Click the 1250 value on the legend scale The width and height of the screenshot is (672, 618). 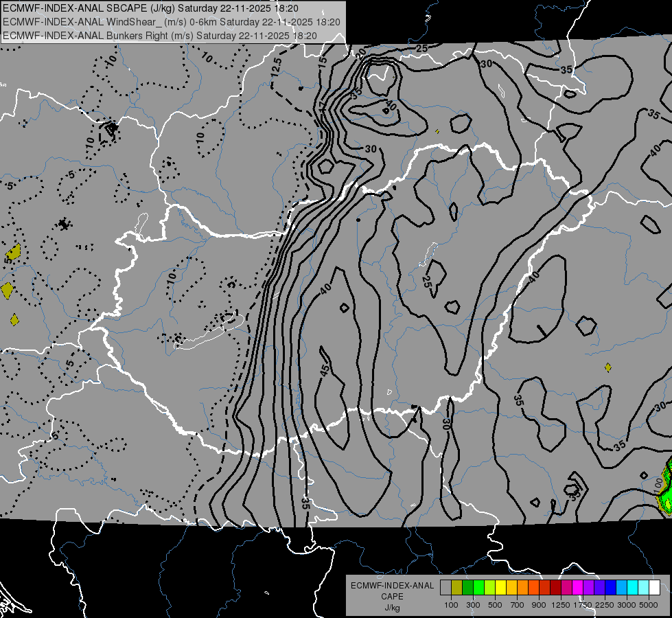[x=561, y=605]
